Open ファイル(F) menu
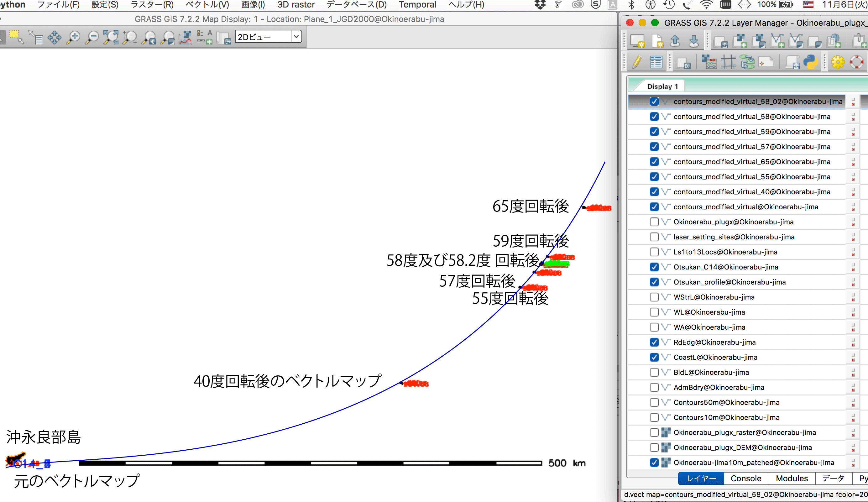868x502 pixels. pyautogui.click(x=58, y=5)
